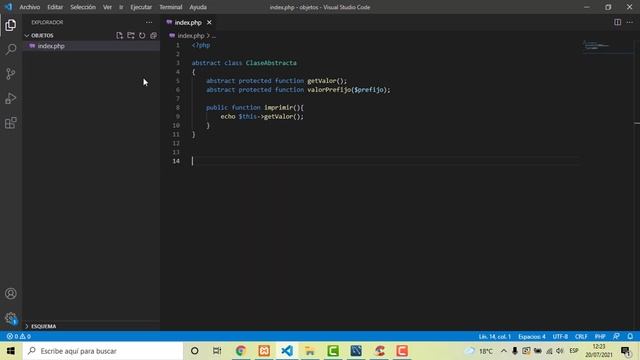Collapse all folders in explorer
The height and width of the screenshot is (360, 640).
click(153, 36)
